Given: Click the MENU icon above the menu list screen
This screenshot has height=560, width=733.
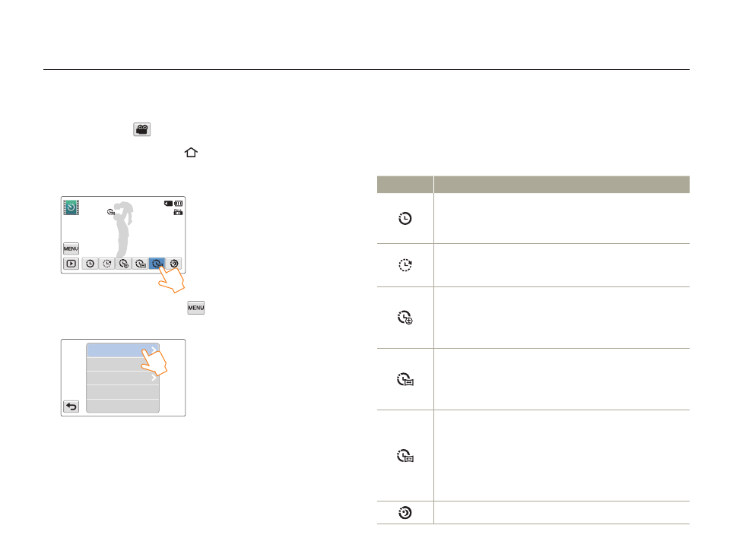Looking at the screenshot, I should coord(195,308).
